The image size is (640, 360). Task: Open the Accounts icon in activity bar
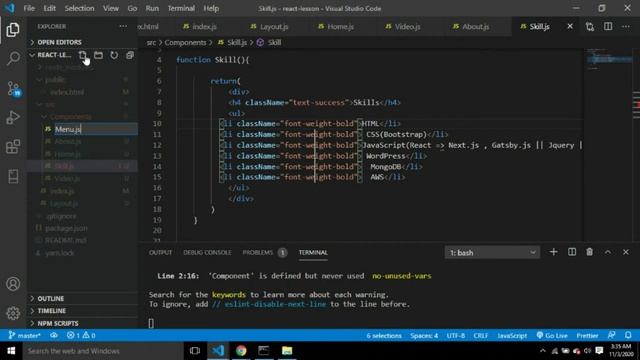[13, 284]
